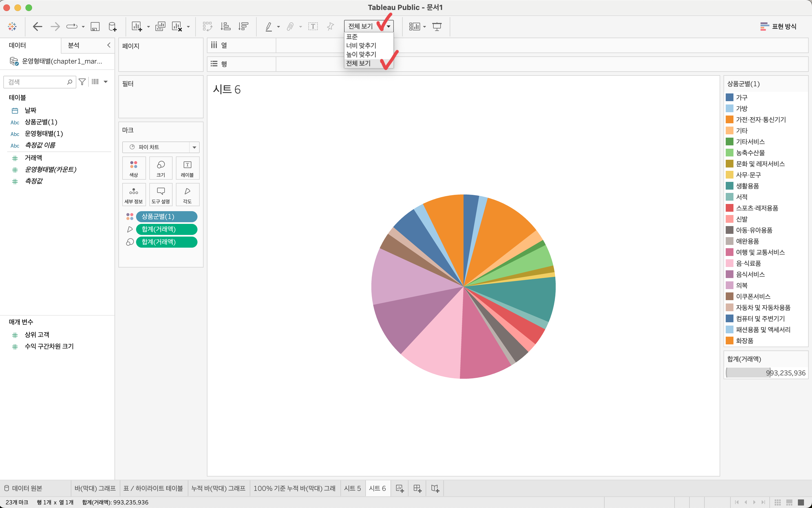
Task: Expand the 전체 보기 fit dropdown arrow
Action: click(389, 26)
